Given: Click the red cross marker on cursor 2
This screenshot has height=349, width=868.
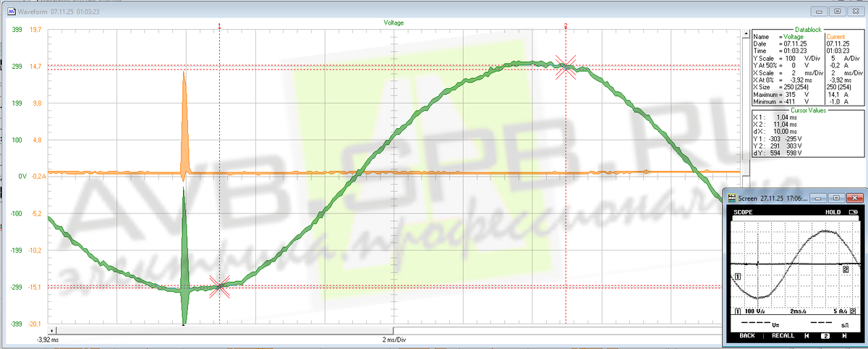Looking at the screenshot, I should click(566, 67).
